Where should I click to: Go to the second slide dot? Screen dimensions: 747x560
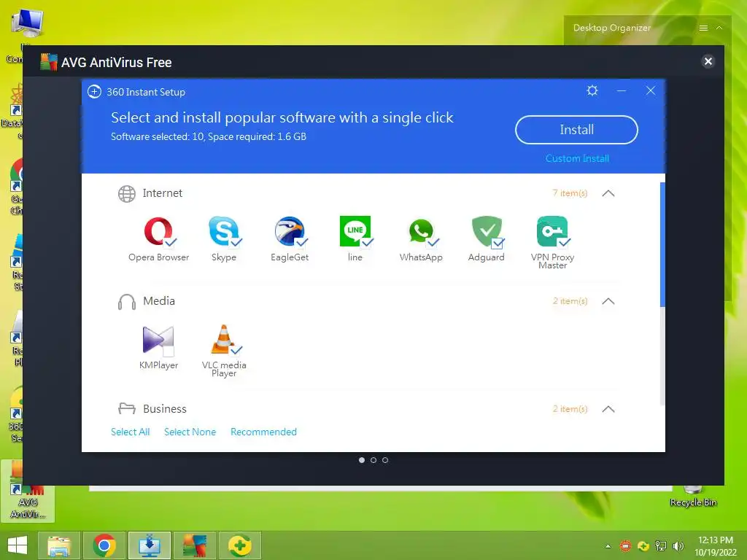click(x=373, y=460)
